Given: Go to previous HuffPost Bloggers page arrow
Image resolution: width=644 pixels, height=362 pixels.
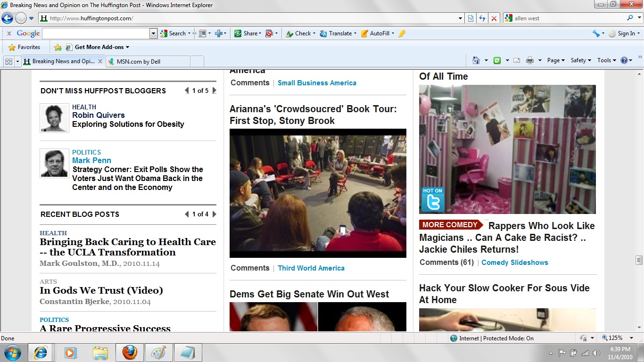Looking at the screenshot, I should click(x=187, y=90).
